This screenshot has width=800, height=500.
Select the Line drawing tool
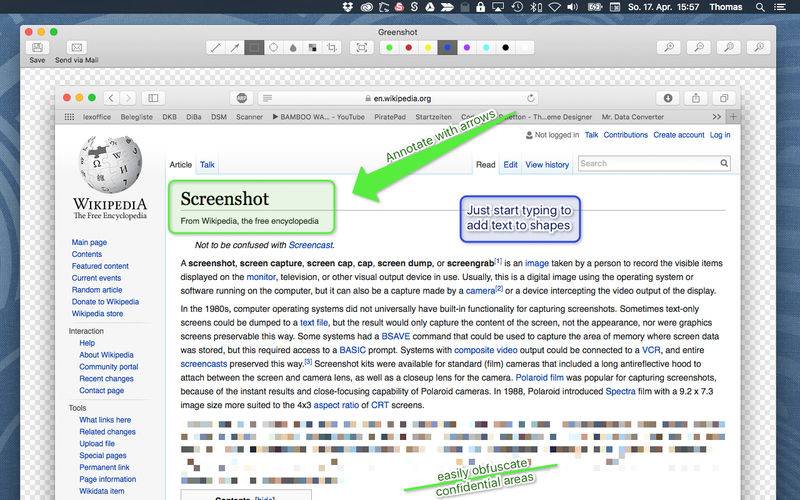pyautogui.click(x=216, y=47)
